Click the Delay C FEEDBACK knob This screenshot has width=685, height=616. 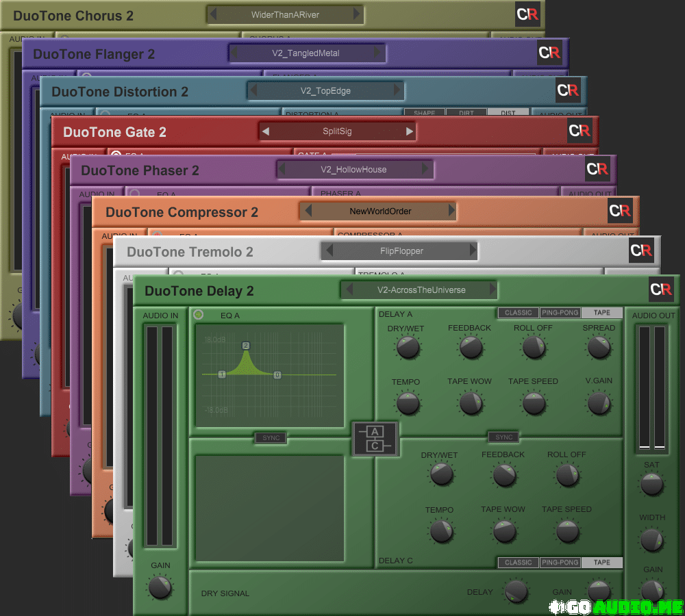tap(505, 475)
